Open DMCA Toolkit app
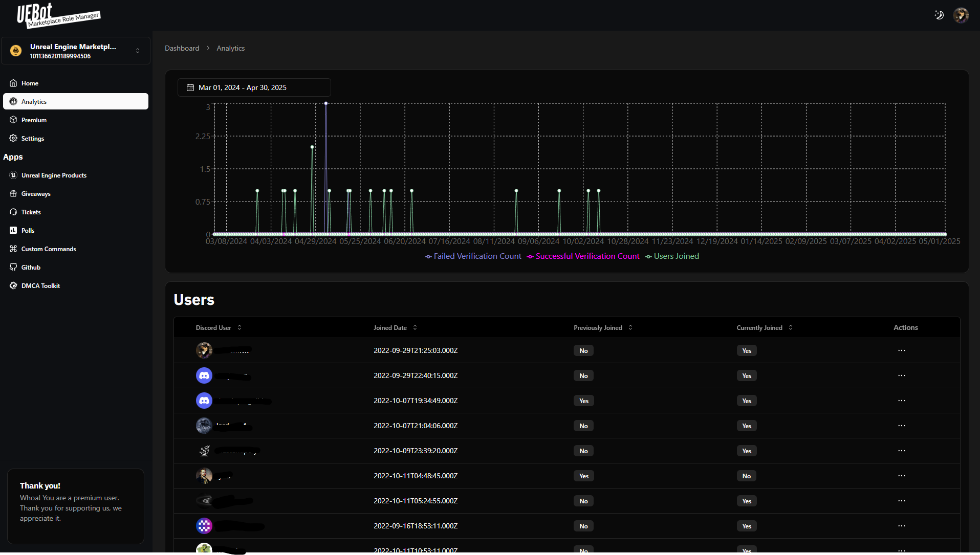The image size is (980, 555). [76, 285]
